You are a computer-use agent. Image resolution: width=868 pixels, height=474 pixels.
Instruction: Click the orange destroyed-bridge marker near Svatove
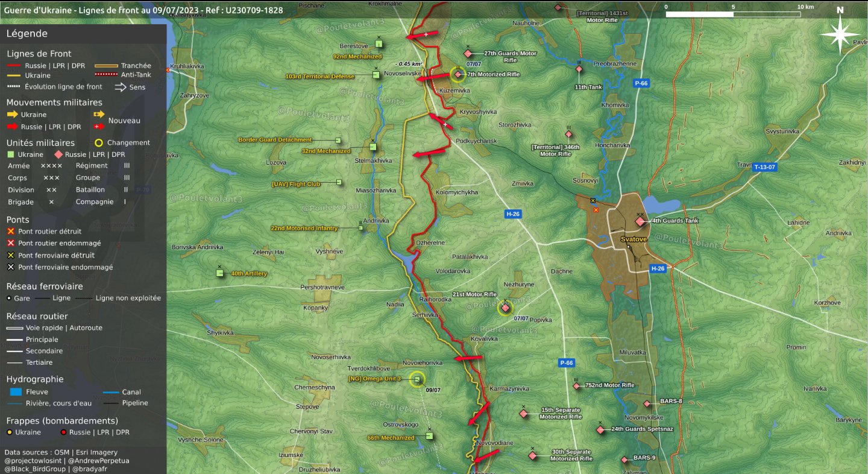click(596, 210)
